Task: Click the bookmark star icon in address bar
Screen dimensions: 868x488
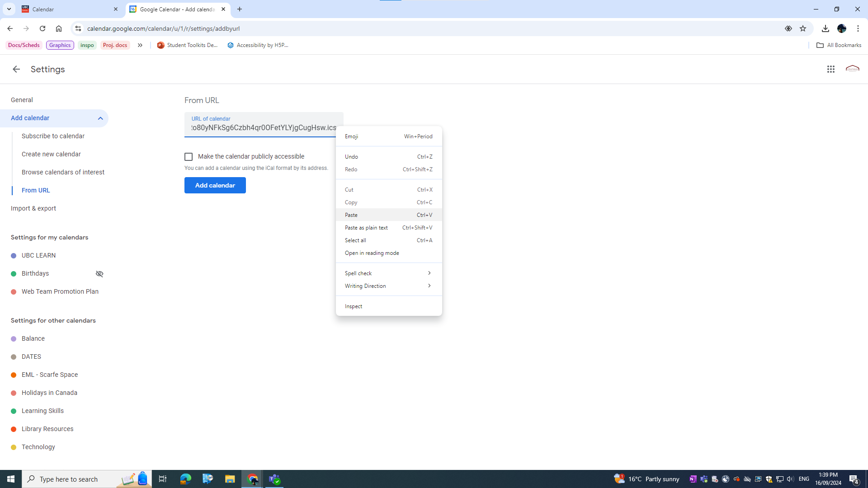Action: pos(802,28)
